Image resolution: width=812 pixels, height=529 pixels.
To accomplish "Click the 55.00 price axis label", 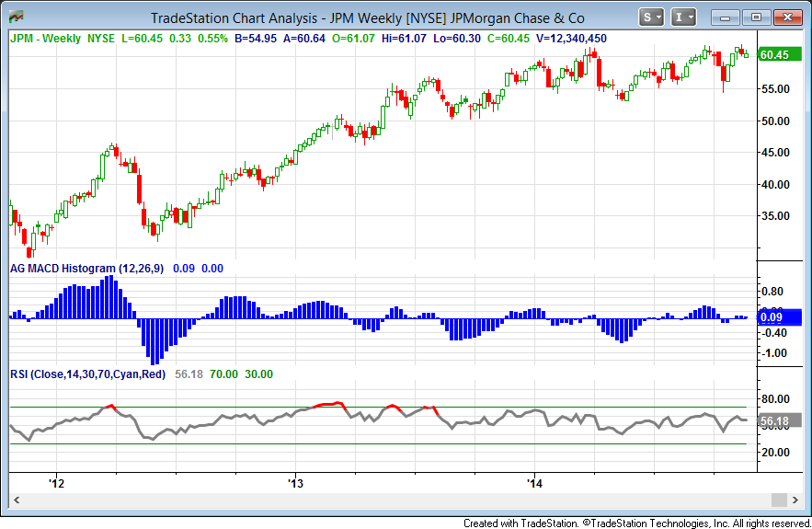I will 775,89.
